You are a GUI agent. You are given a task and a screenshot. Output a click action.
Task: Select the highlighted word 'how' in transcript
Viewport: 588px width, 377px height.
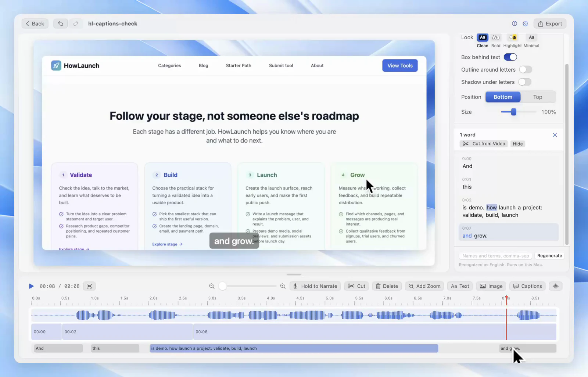[491, 208]
